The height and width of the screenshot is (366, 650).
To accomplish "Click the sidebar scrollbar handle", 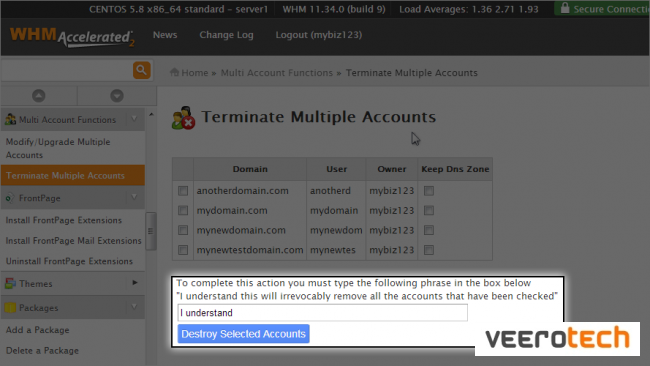I will pos(151,231).
